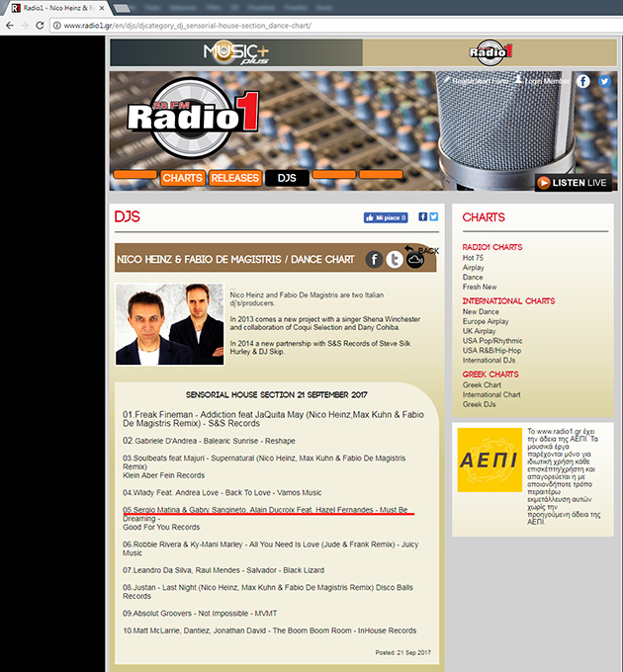Open a new browser tab
The width and height of the screenshot is (623, 672).
122,8
